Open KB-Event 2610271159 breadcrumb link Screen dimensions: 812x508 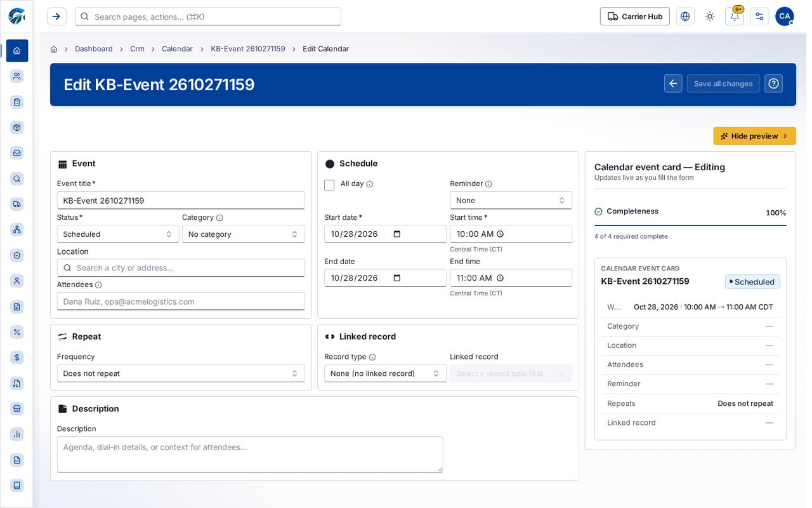pos(248,49)
